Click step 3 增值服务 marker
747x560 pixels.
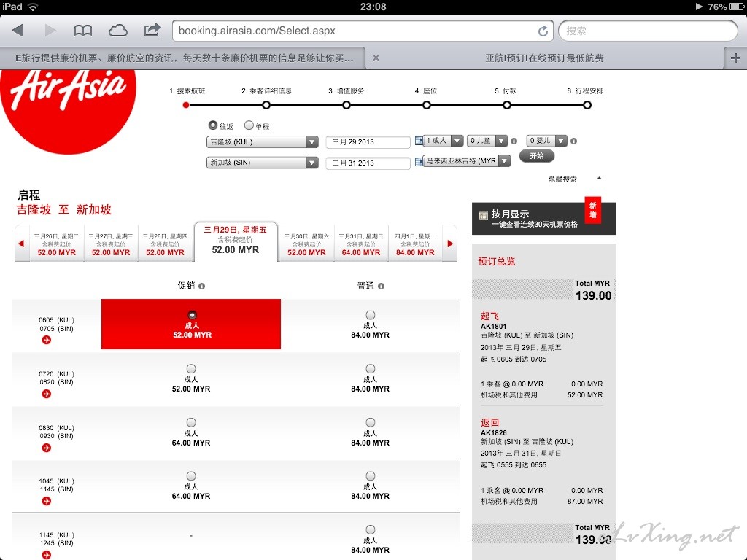(x=347, y=105)
